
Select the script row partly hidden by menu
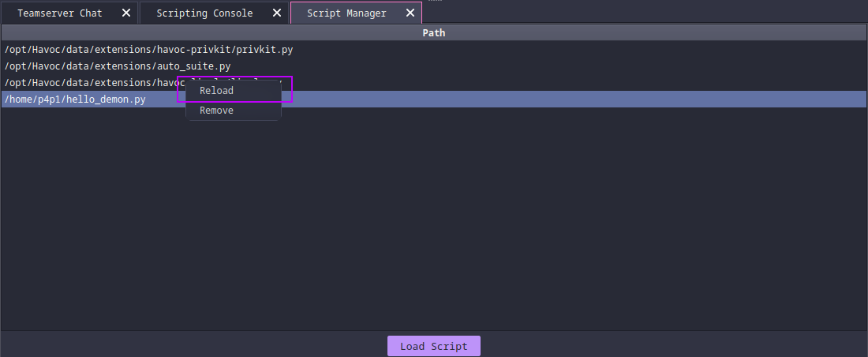tap(87, 83)
